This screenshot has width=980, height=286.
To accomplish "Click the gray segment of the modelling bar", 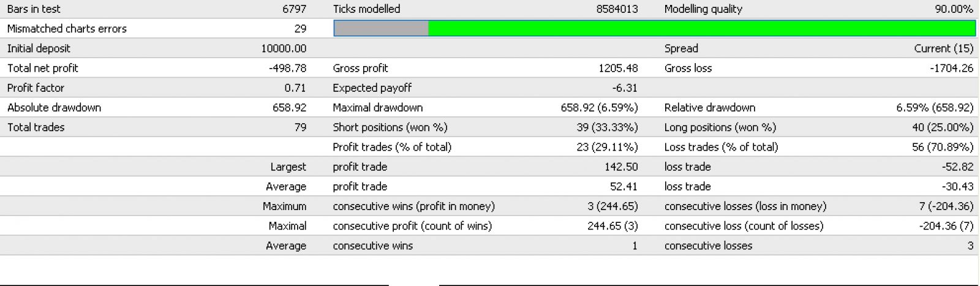I will (381, 28).
